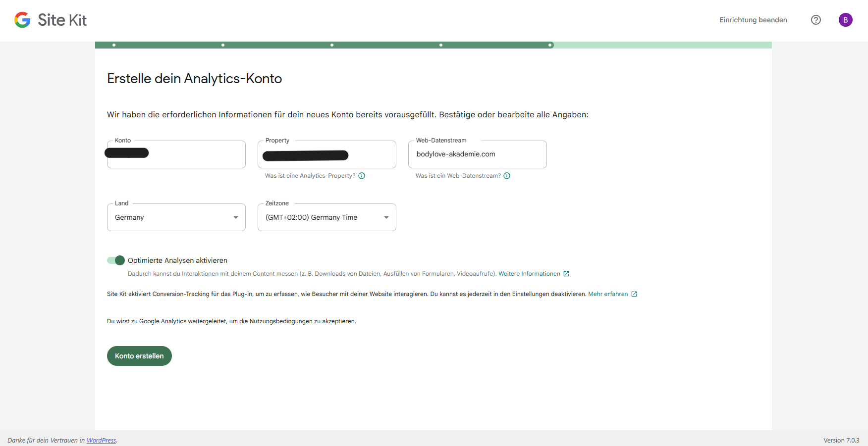Click info icon next to Web-Datenstream question
Viewport: 868px width, 446px height.
click(x=507, y=176)
